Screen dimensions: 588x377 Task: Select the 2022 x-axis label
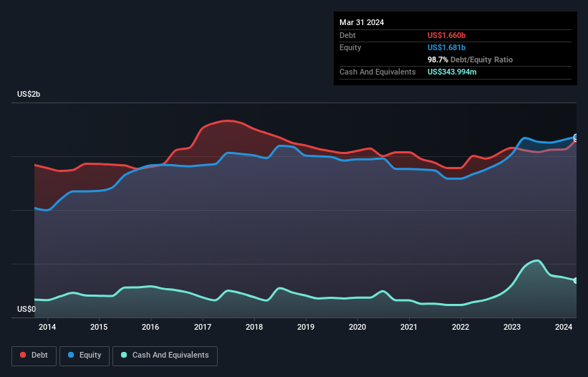461,328
